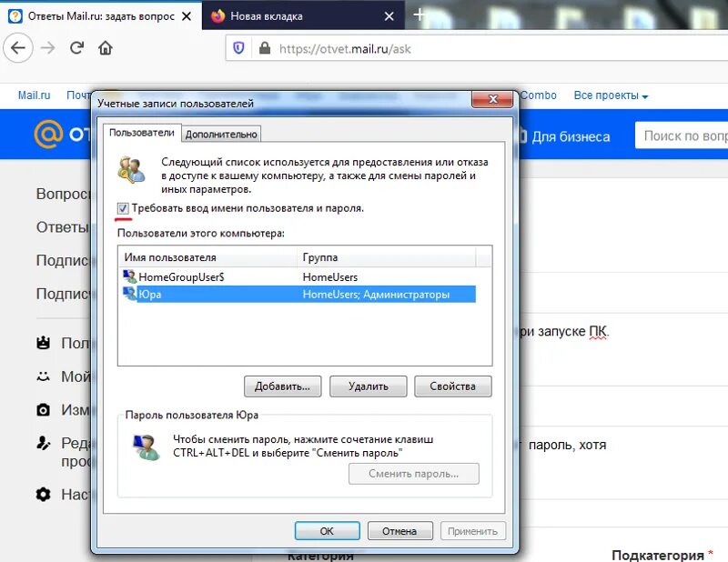Screen dimensions: 728x562
Task: Click the orange @ Mail.ru logo
Action: 48,134
